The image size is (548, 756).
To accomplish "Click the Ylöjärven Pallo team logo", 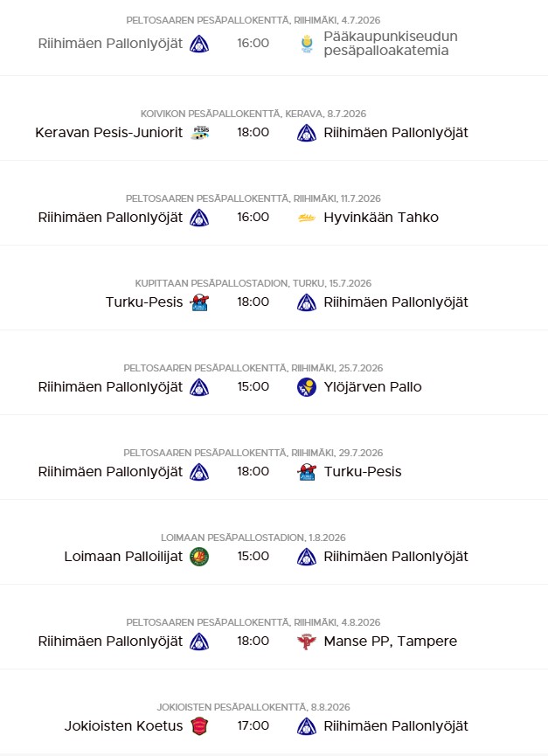I will click(306, 387).
